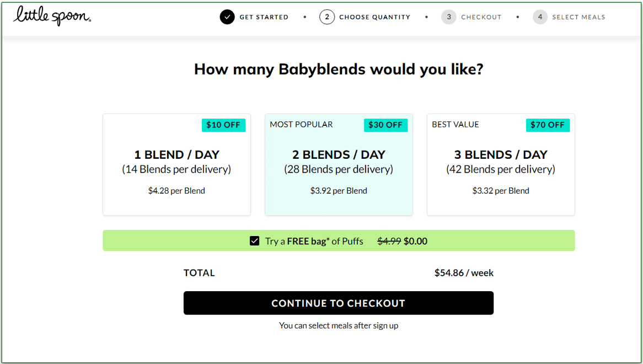Click the numbered circle for step 2
Image resolution: width=643 pixels, height=364 pixels.
(x=326, y=17)
